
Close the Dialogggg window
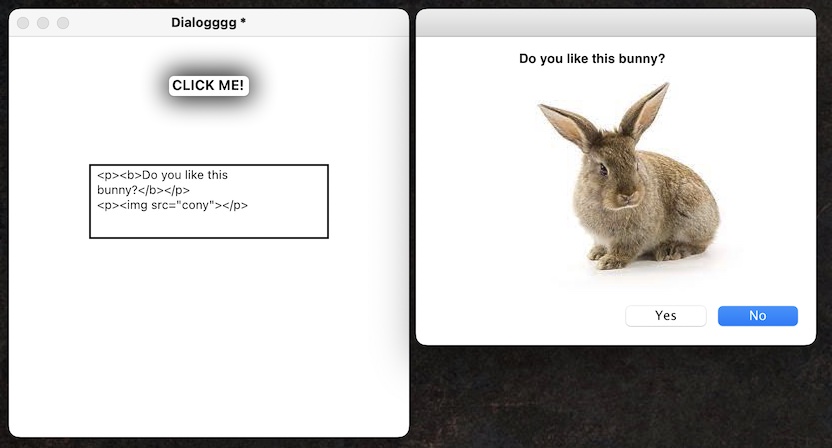[23, 23]
